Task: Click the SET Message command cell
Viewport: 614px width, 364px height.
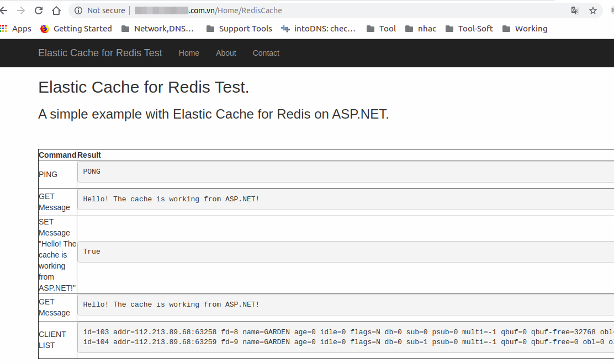Action: [57, 255]
